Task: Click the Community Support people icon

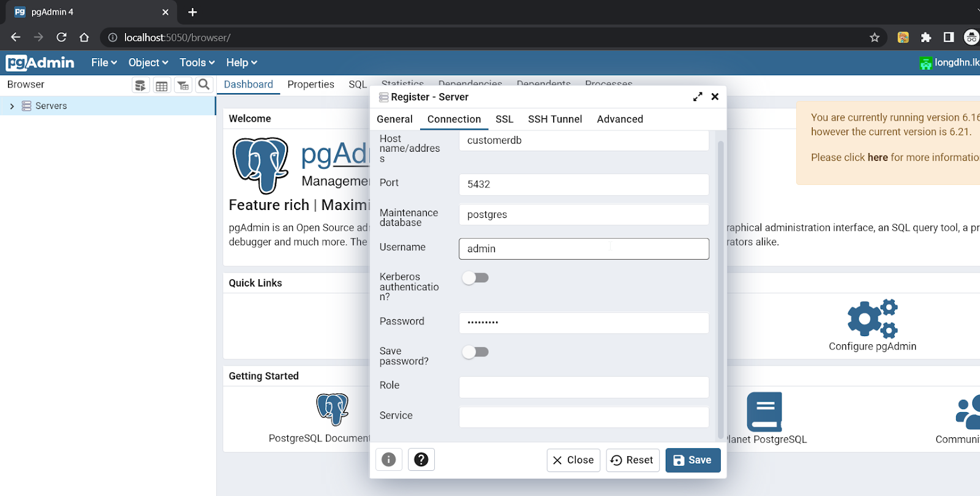Action: 968,411
